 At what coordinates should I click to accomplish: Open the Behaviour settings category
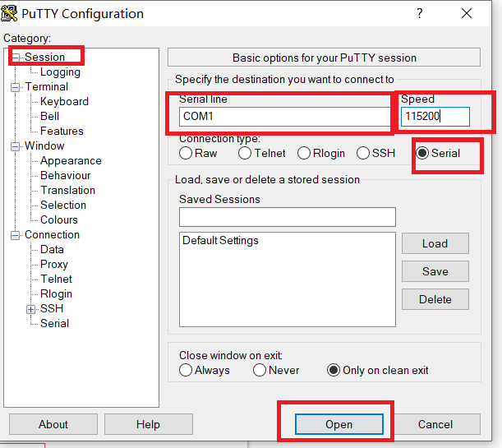[65, 175]
